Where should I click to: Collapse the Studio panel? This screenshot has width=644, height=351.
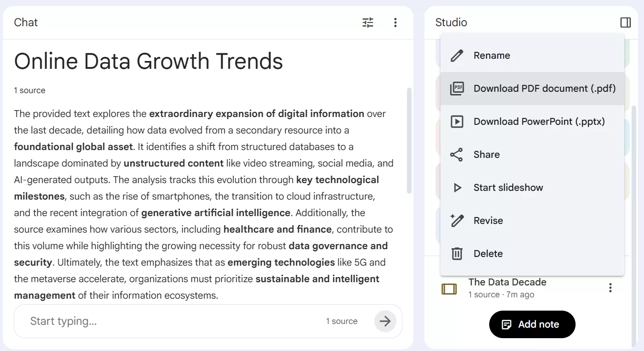[625, 22]
